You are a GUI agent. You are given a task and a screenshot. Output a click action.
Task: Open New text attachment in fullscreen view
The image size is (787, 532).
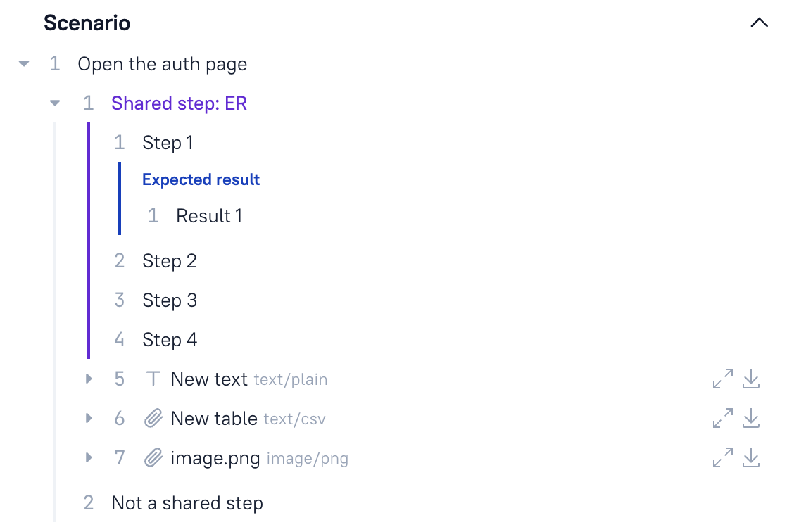(721, 379)
